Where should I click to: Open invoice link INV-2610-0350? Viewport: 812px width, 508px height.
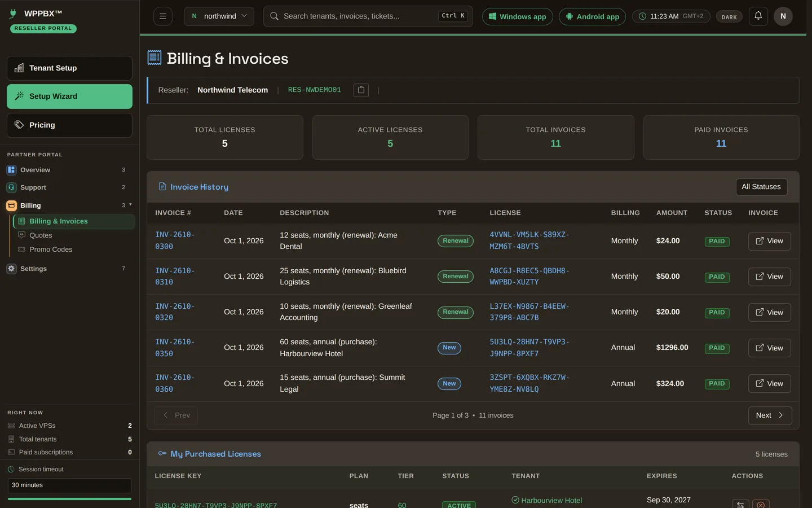[x=175, y=348]
